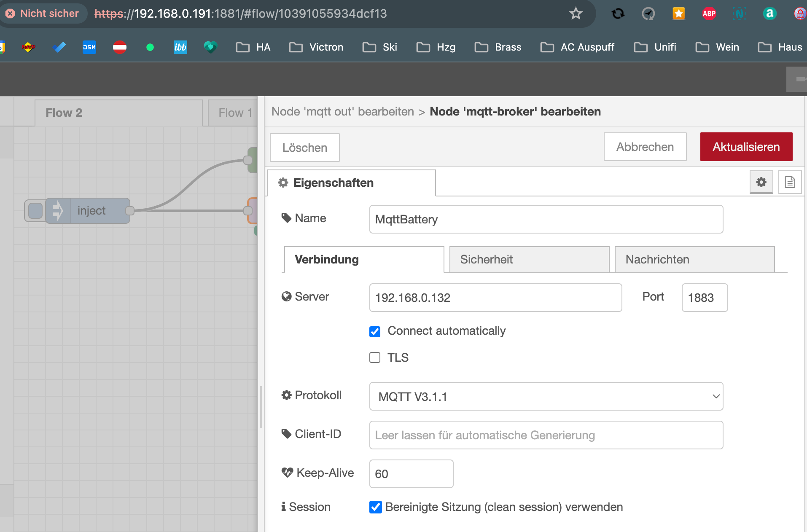
Task: Open the Protokoll MQTT version dropdown
Action: [x=546, y=396]
